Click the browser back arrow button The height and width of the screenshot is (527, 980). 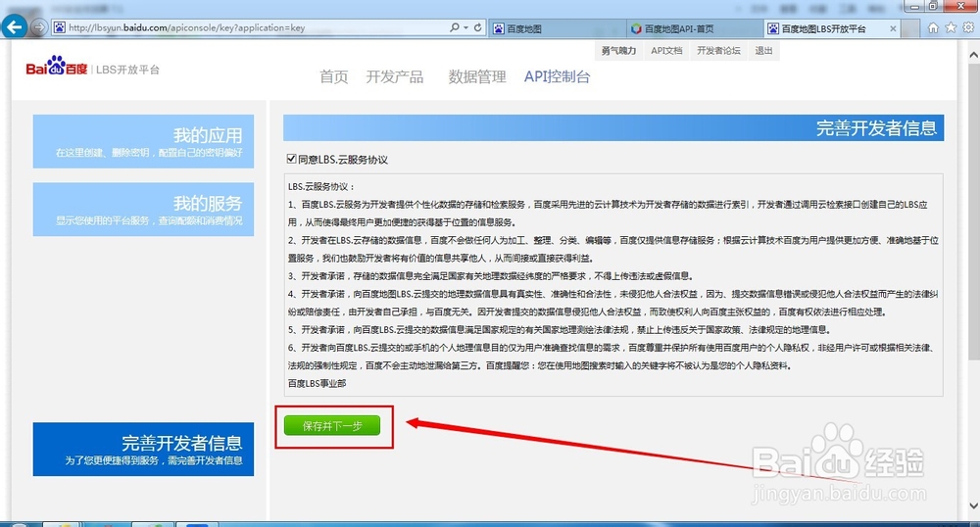point(15,27)
